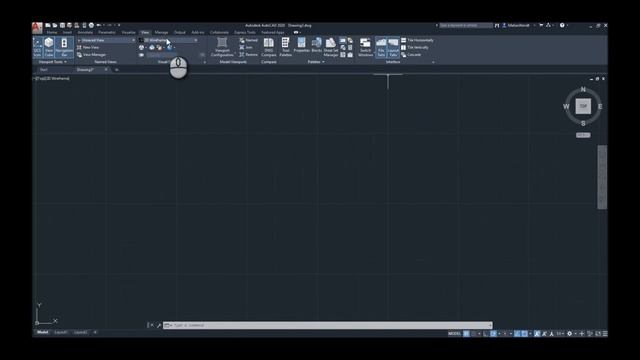The width and height of the screenshot is (640, 360).
Task: Add a new layout with plus
Action: click(x=95, y=332)
